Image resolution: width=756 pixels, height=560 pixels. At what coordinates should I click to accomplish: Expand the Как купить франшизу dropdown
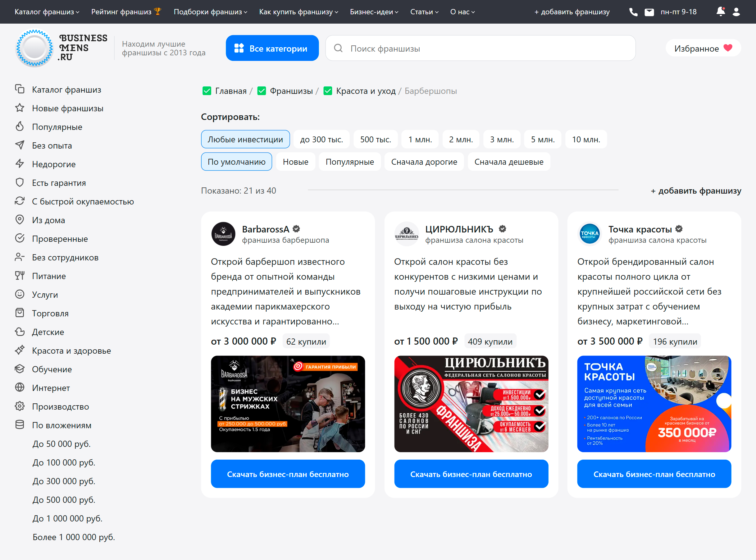click(299, 12)
